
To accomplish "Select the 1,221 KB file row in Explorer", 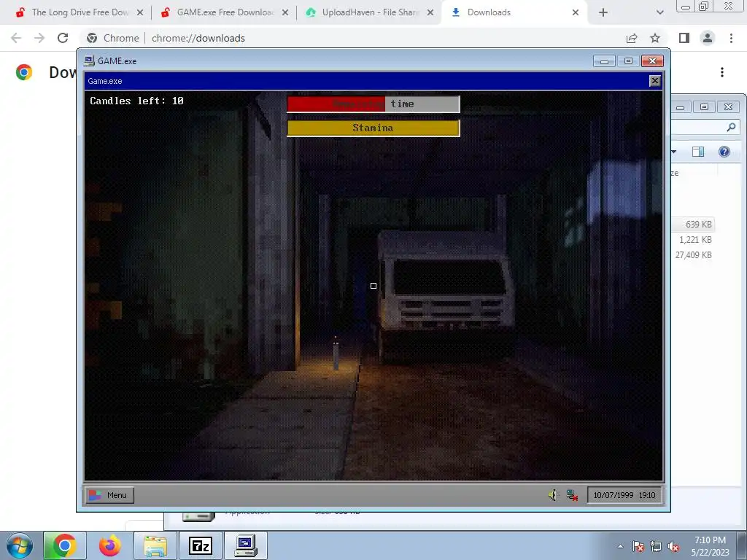I will click(x=694, y=239).
